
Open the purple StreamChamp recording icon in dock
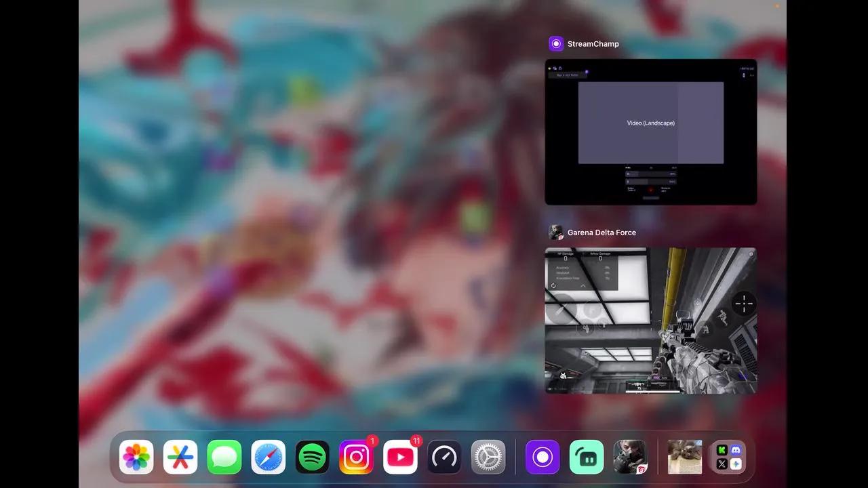[542, 456]
